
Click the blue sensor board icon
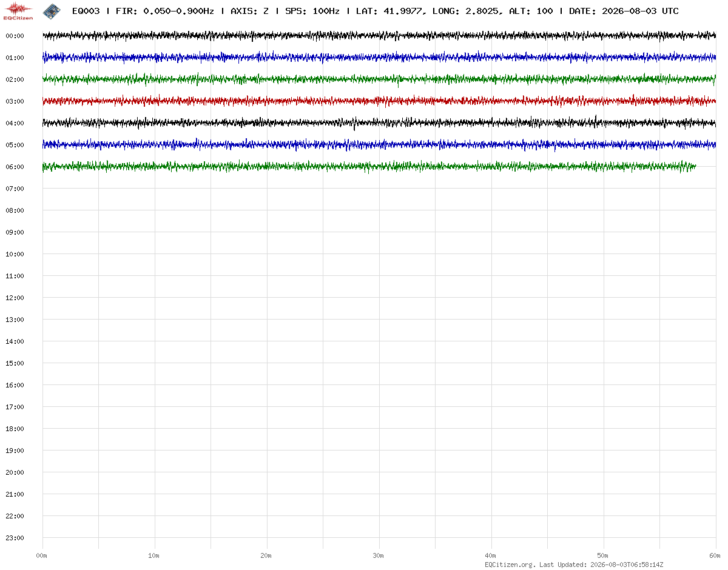[x=52, y=10]
